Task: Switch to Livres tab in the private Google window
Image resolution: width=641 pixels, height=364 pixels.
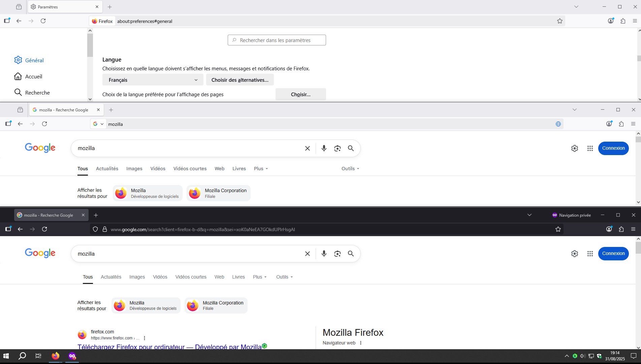Action: [238, 277]
